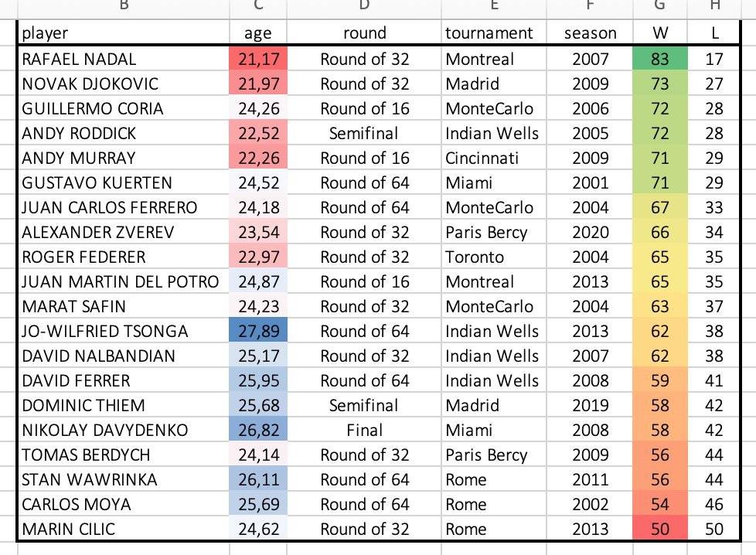756x555 pixels.
Task: Select the 'tournament' header cell
Action: point(494,32)
